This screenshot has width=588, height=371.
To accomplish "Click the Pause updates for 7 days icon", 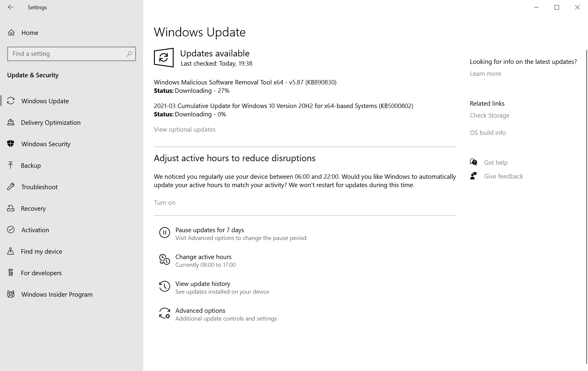I will click(164, 233).
